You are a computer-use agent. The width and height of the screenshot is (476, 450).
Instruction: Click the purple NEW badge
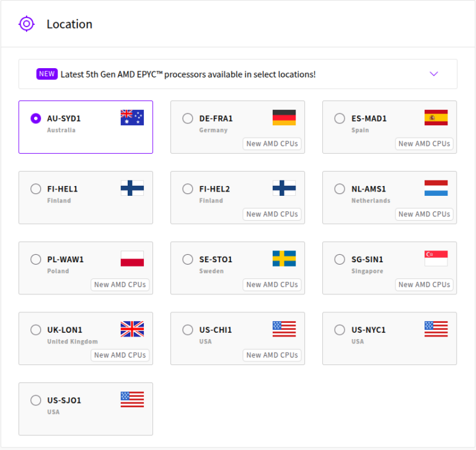(47, 74)
